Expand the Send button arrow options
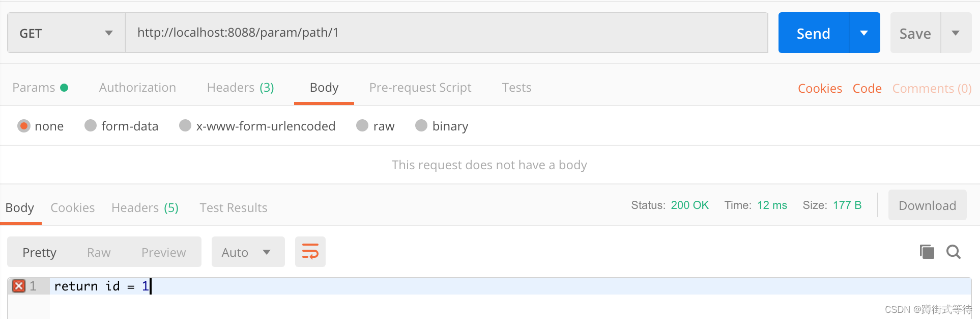This screenshot has height=319, width=980. tap(864, 33)
